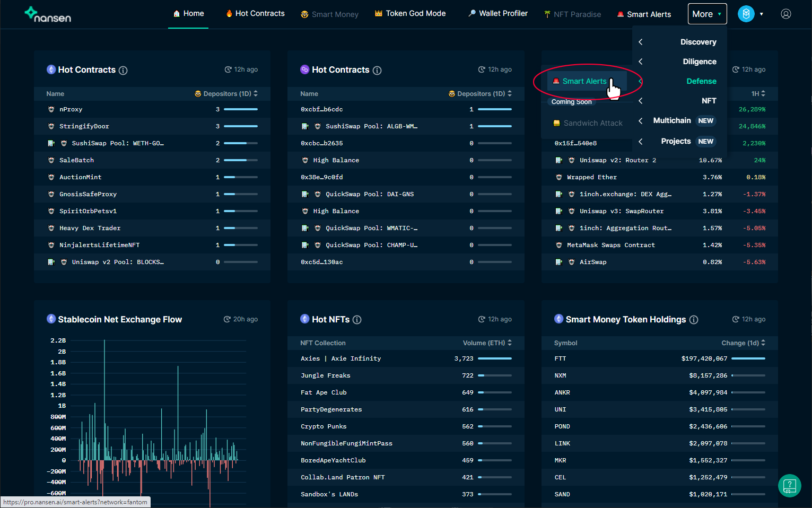Go to the Home tab
The image size is (812, 508).
[188, 14]
